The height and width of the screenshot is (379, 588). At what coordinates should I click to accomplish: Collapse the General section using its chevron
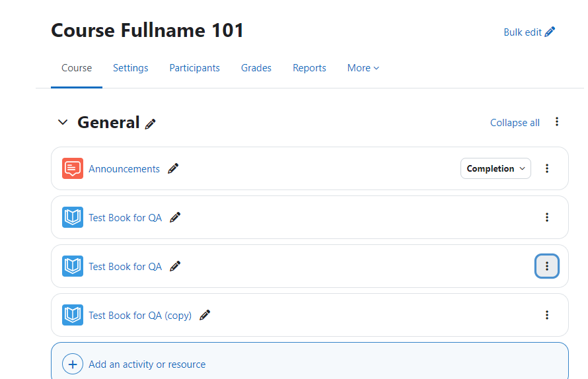[63, 122]
